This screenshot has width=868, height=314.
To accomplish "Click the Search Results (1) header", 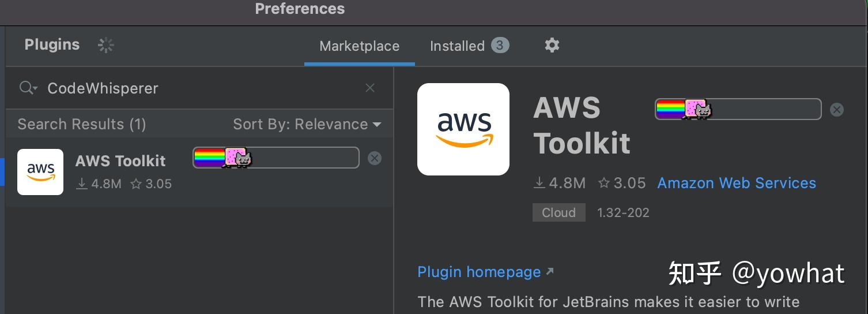I will point(82,124).
